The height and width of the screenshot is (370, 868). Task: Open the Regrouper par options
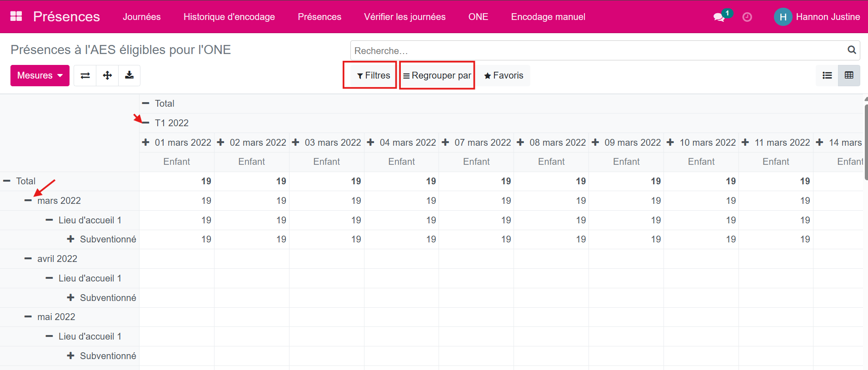tap(437, 75)
